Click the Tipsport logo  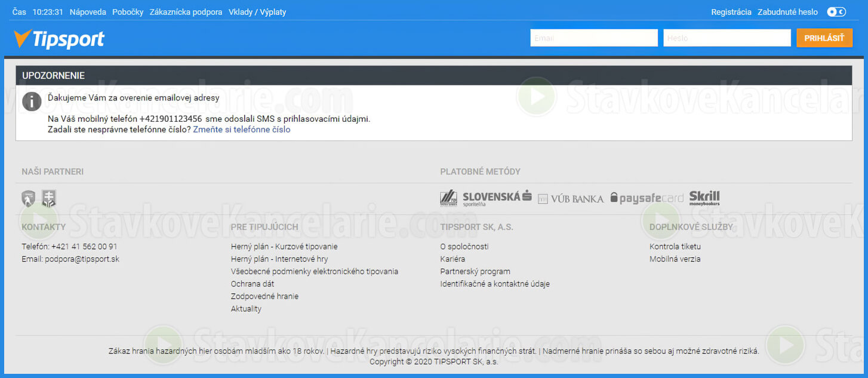point(59,39)
